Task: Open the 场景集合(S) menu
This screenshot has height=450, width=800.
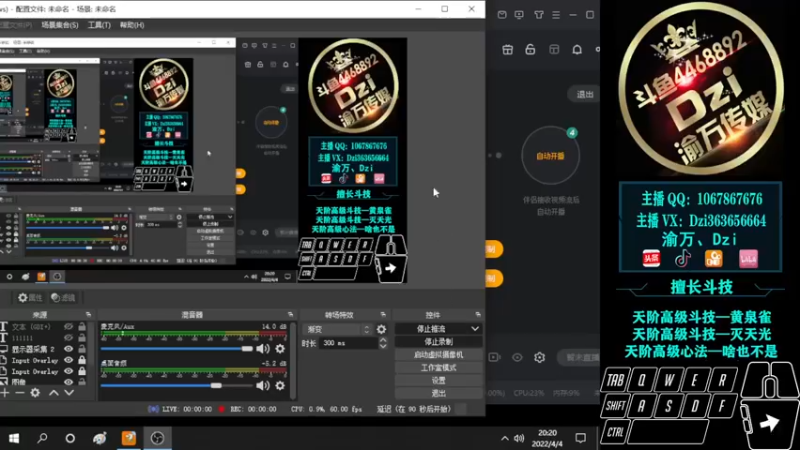Action: 60,25
